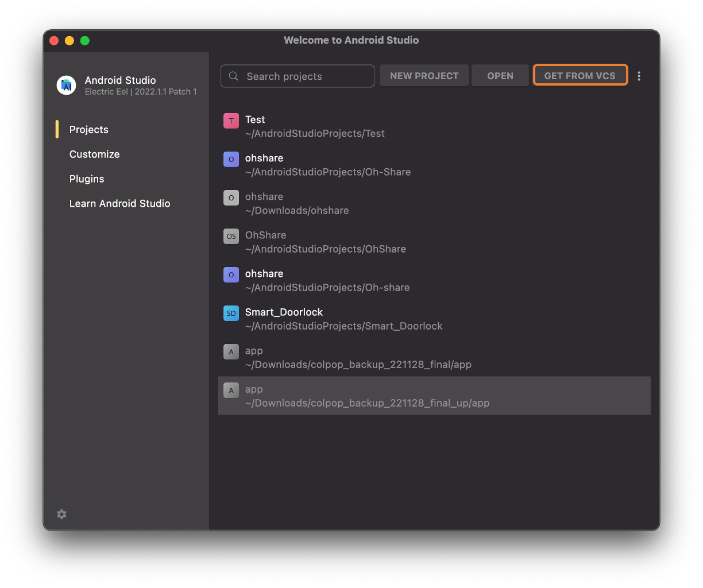Select the Projects tab in sidebar
Viewport: 703px width, 588px height.
[89, 129]
